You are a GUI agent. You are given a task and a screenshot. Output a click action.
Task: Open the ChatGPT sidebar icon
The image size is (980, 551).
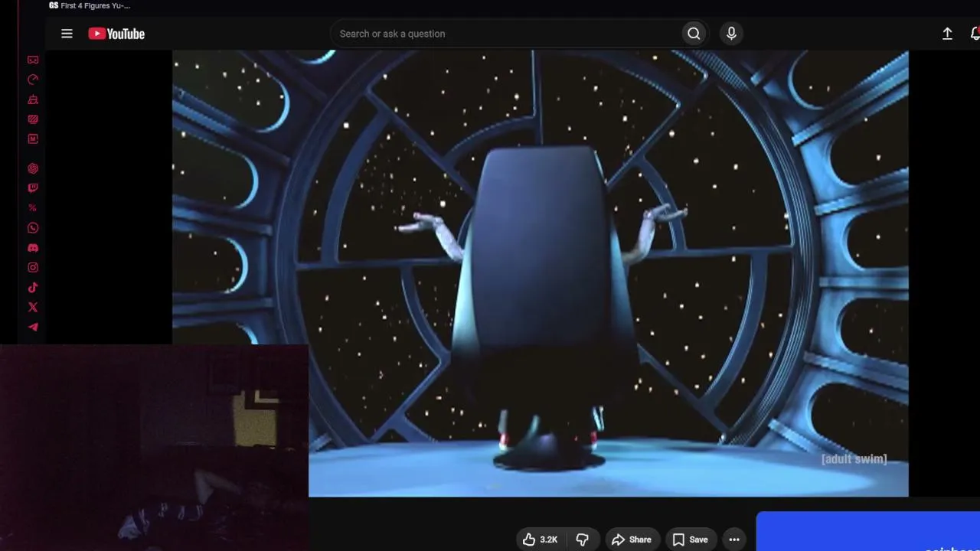(x=33, y=168)
